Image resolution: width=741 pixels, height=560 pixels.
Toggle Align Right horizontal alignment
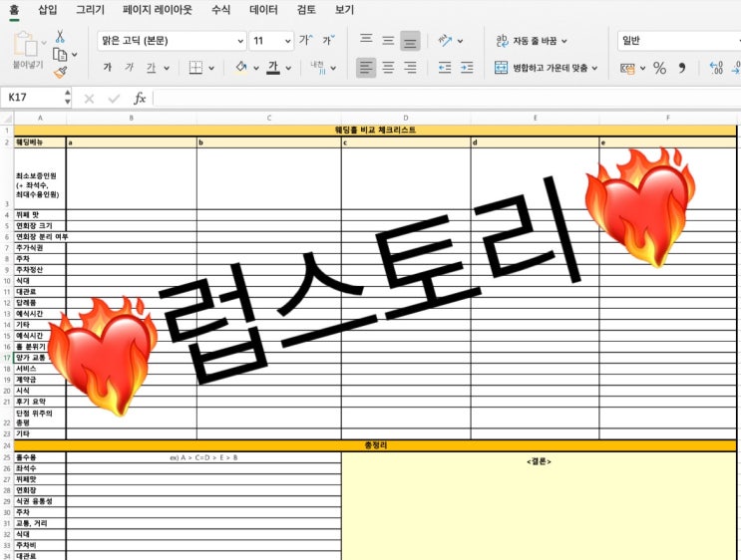pos(410,68)
